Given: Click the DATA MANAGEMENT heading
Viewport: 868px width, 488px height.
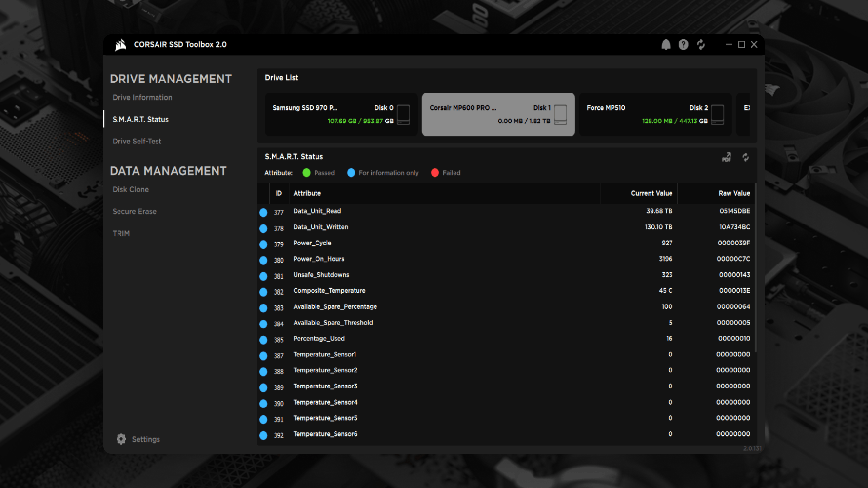Looking at the screenshot, I should [168, 171].
